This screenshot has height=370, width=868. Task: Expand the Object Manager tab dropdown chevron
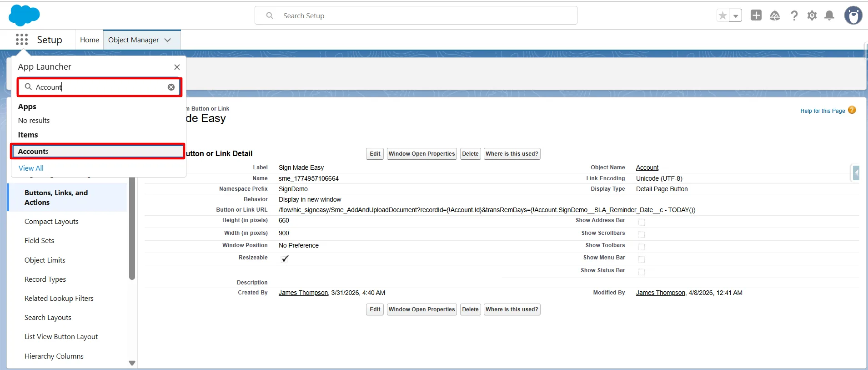point(168,40)
